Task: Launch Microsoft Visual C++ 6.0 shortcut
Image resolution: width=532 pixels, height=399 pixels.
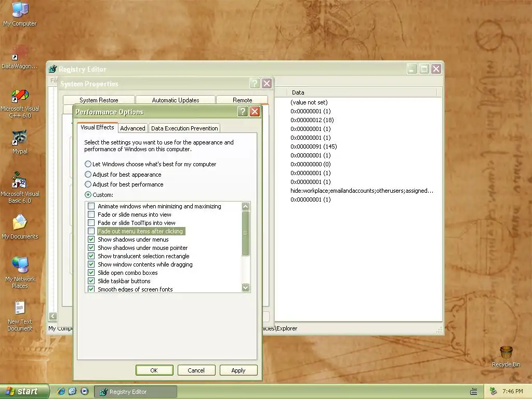Action: (20, 103)
